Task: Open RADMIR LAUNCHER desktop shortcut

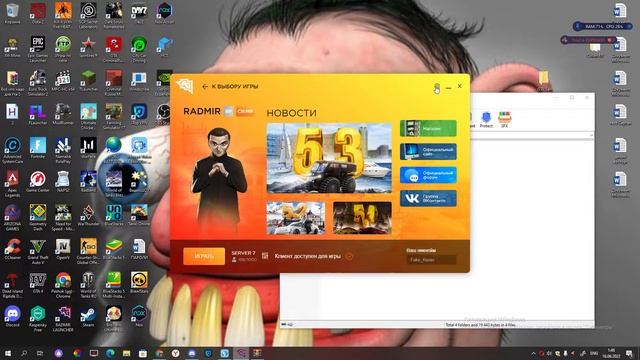Action: tap(63, 319)
